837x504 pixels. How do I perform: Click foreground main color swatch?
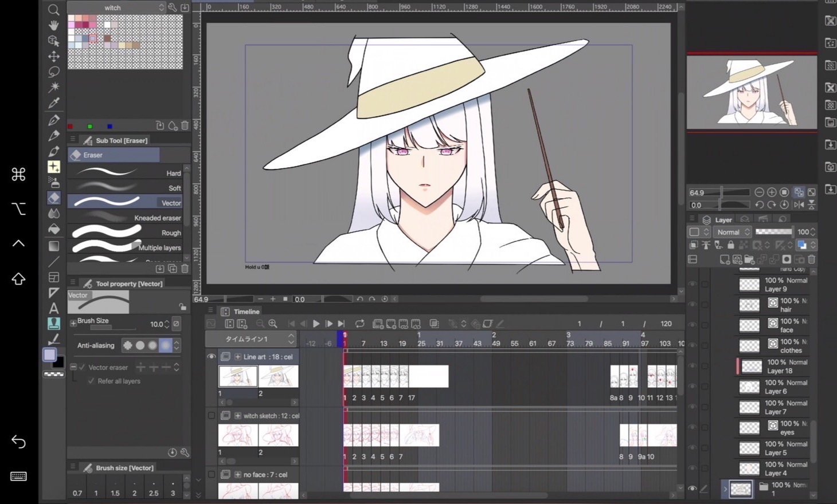pos(50,355)
